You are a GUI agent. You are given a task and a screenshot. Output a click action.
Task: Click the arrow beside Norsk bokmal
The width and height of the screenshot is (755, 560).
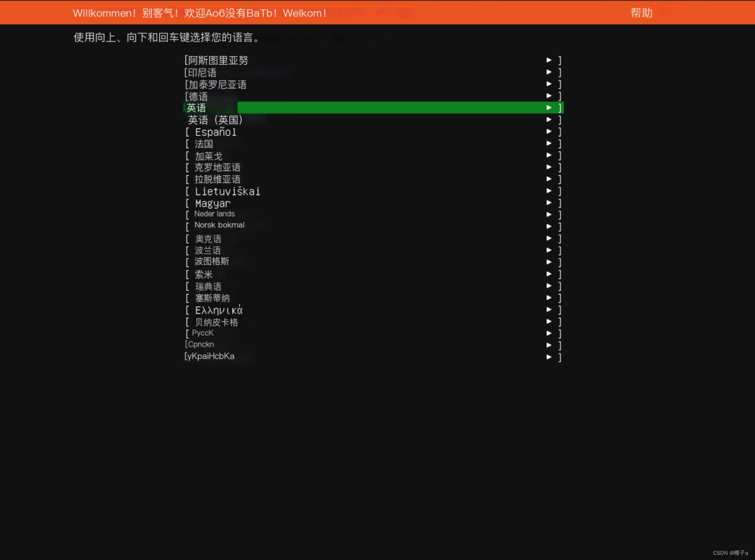(549, 226)
